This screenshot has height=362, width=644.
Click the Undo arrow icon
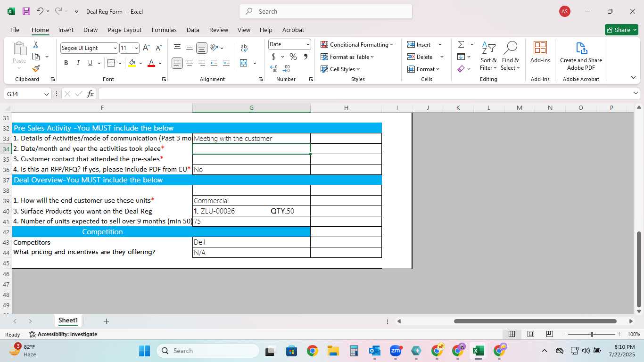40,11
